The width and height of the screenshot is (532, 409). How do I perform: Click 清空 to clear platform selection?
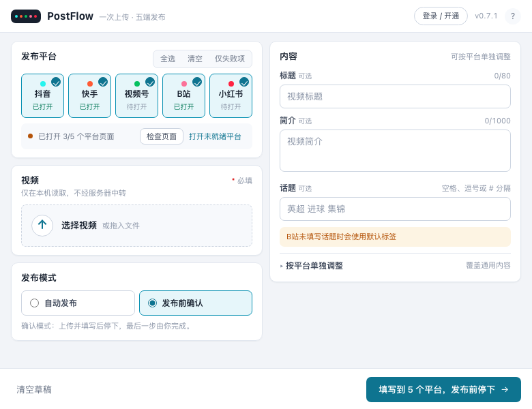pyautogui.click(x=195, y=59)
